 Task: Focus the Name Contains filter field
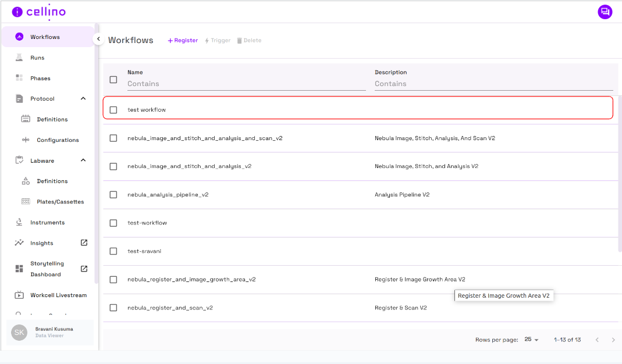(246, 84)
